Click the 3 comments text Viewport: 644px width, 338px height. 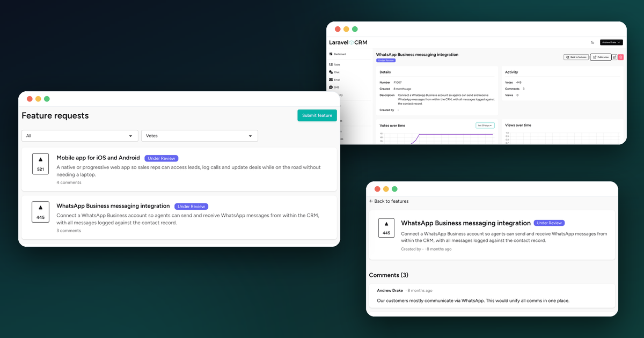tap(69, 231)
